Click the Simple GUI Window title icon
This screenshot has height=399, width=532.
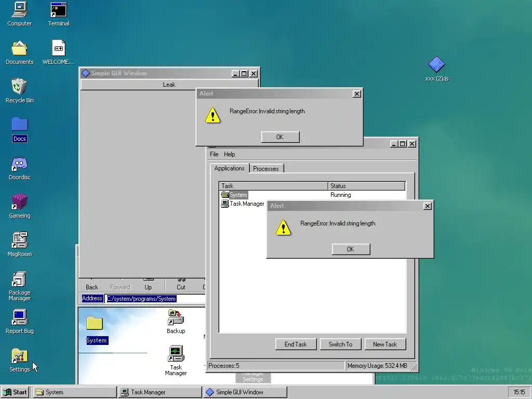click(x=86, y=73)
